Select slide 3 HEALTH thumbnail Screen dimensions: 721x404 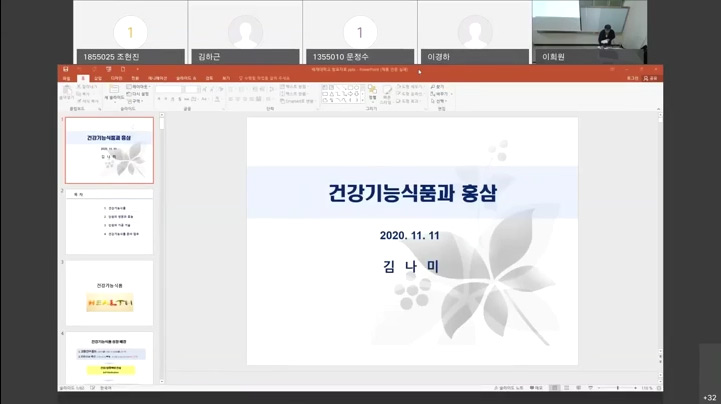click(x=109, y=291)
